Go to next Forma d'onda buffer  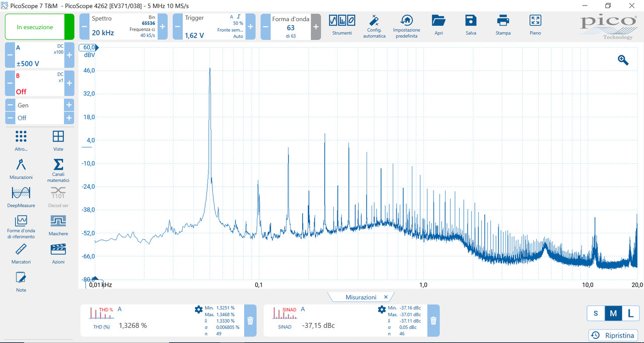click(316, 27)
